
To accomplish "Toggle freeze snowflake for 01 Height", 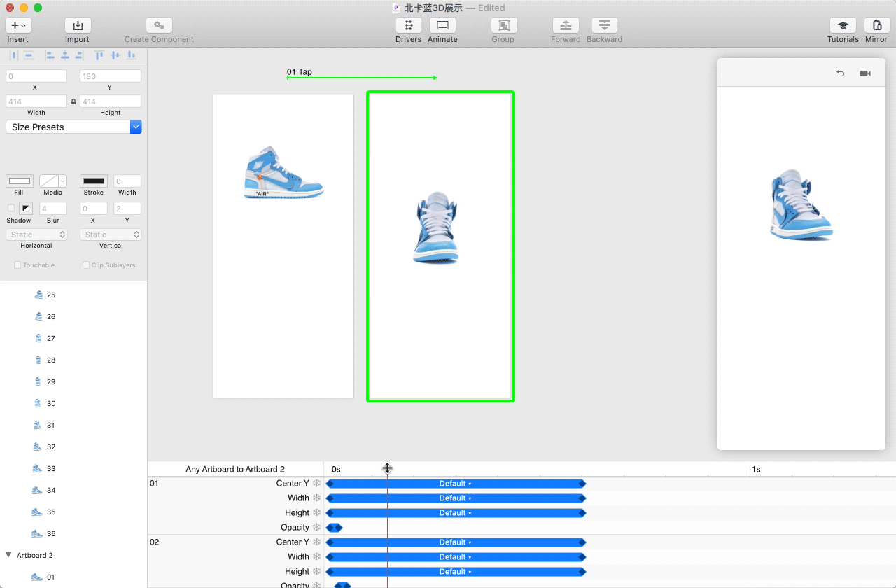I will [x=316, y=513].
